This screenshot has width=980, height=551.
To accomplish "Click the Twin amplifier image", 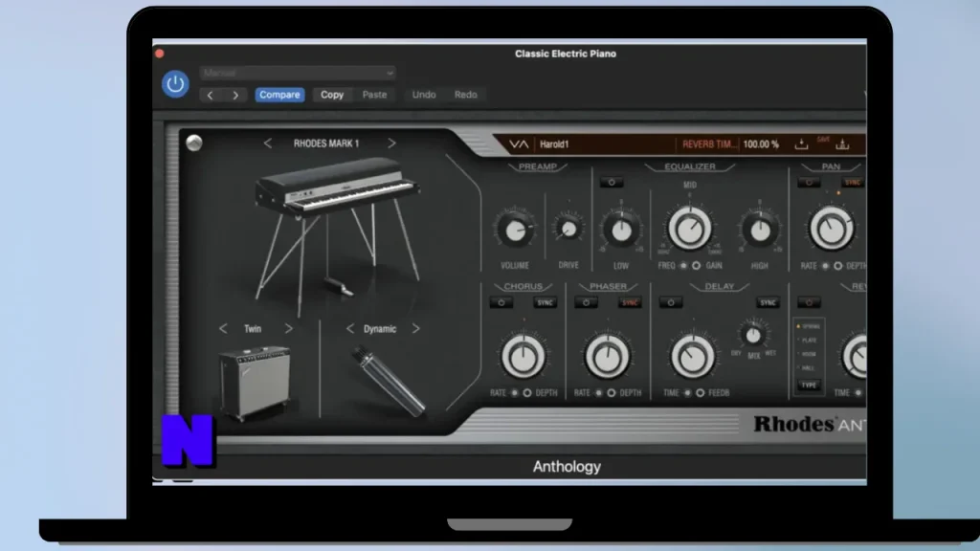I will 255,382.
